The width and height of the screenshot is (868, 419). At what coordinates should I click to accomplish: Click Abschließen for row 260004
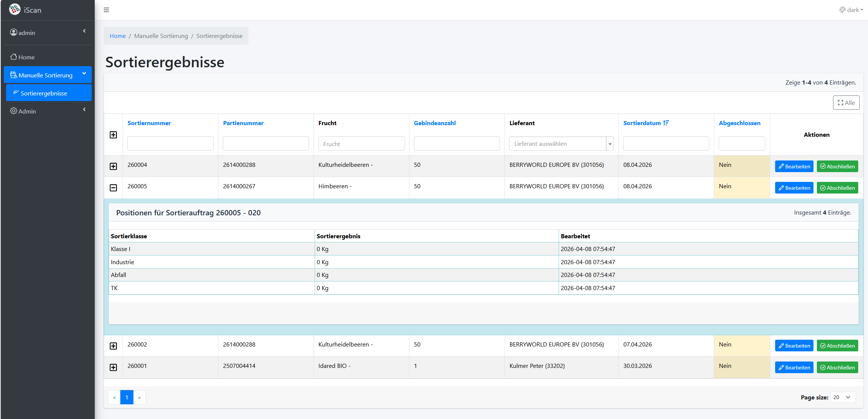coord(837,166)
